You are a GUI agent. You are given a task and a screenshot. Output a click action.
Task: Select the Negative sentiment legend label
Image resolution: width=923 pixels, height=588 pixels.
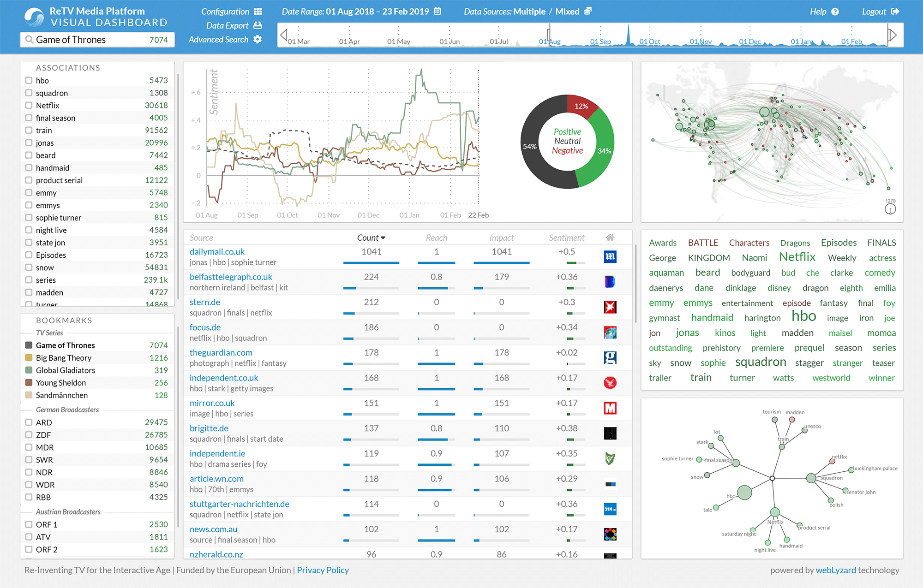click(567, 150)
